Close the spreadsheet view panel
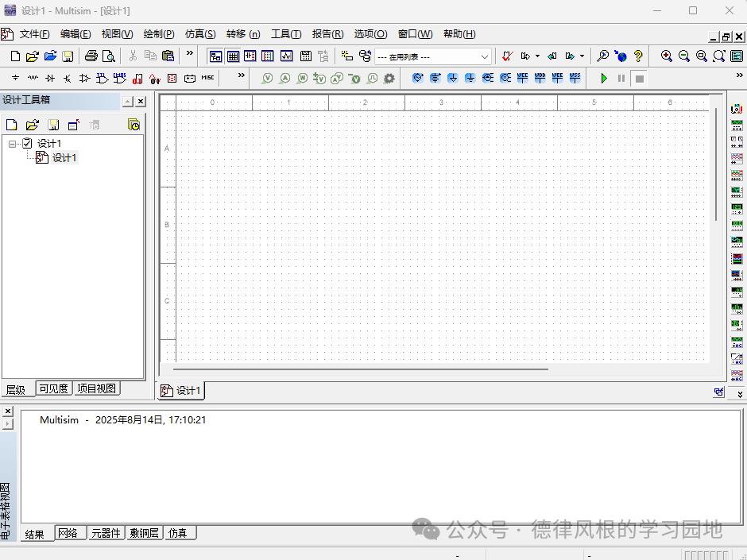 pyautogui.click(x=8, y=411)
